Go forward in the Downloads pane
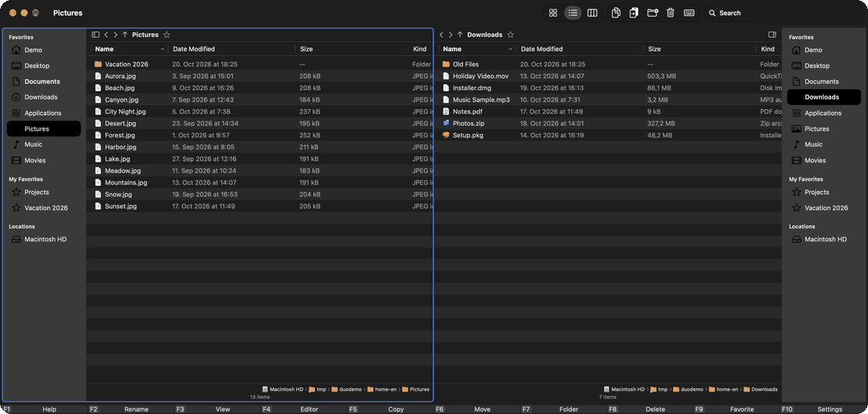This screenshot has height=414, width=868. coord(451,35)
